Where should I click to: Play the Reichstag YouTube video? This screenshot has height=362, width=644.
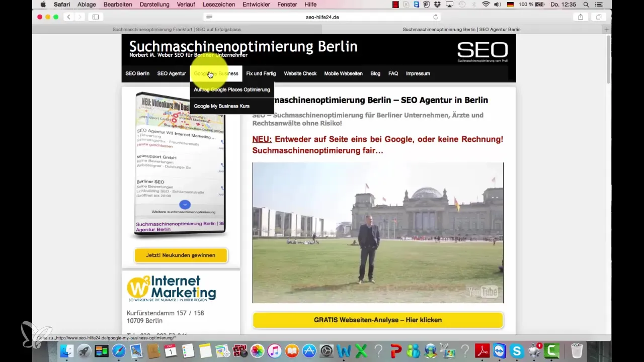[377, 233]
